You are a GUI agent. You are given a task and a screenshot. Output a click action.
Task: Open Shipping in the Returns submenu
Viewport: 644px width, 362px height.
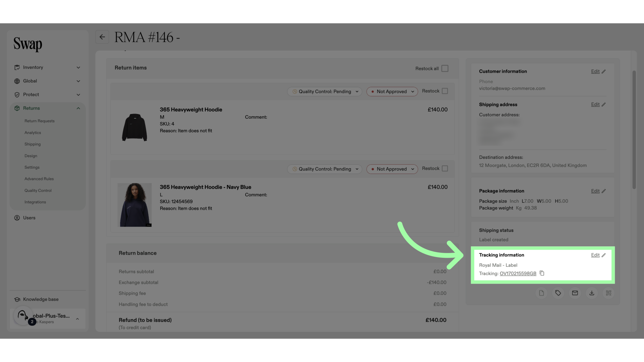33,144
